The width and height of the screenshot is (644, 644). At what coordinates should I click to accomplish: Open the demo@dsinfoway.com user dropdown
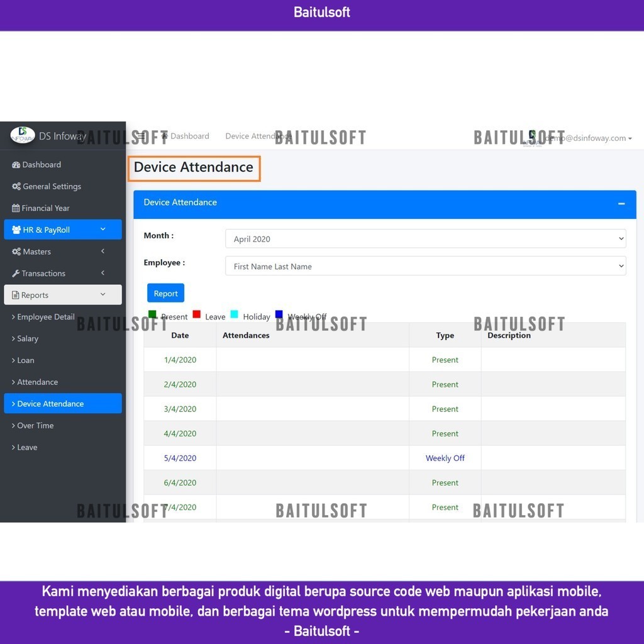[588, 138]
